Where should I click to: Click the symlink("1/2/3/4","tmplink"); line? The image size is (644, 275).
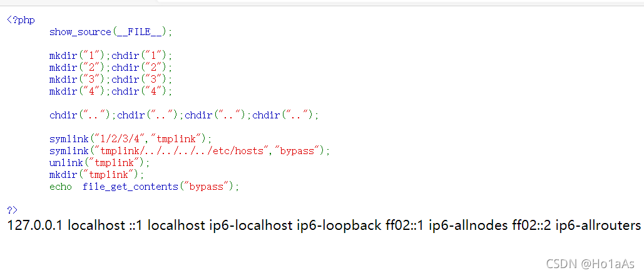point(130,139)
